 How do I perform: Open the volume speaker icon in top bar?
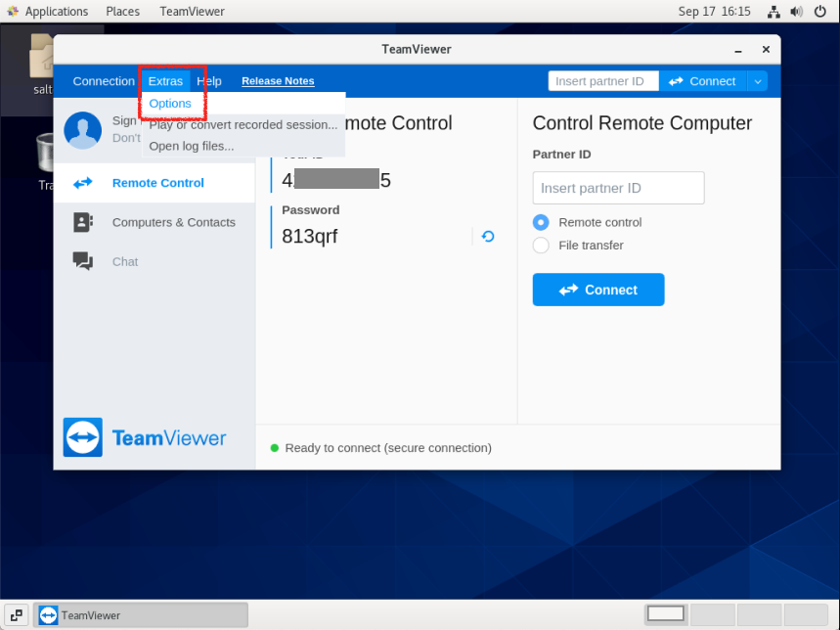tap(797, 12)
